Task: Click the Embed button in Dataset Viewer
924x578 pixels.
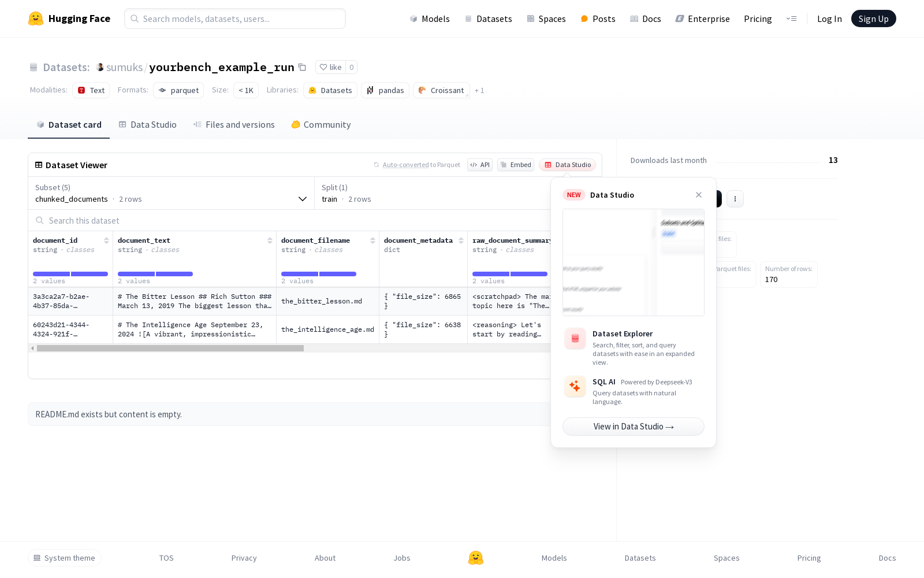Action: (x=516, y=165)
